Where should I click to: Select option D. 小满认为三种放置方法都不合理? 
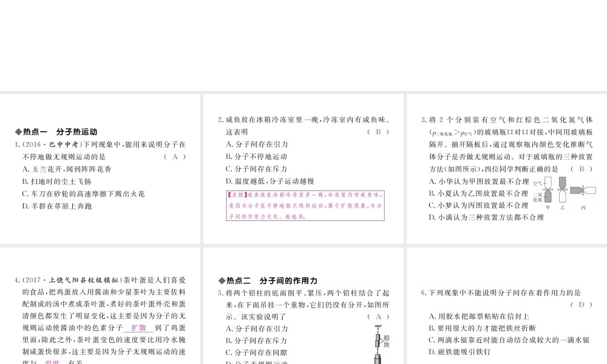coord(486,217)
